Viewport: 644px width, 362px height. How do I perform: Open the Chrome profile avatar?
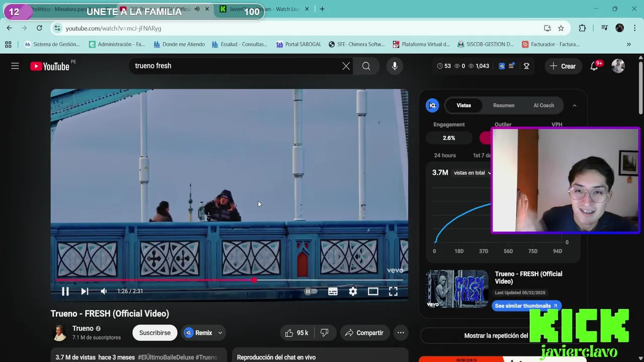pyautogui.click(x=620, y=28)
